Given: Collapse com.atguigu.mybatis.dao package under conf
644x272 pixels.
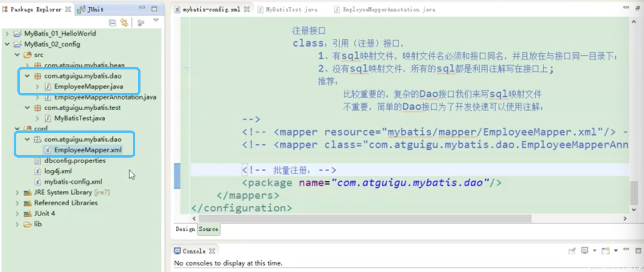Looking at the screenshot, I should tap(27, 139).
